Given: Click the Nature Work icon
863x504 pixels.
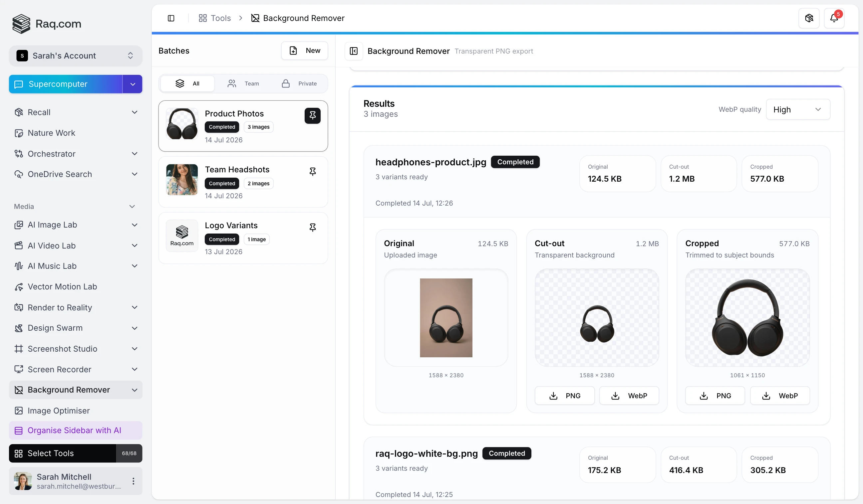Looking at the screenshot, I should tap(19, 133).
